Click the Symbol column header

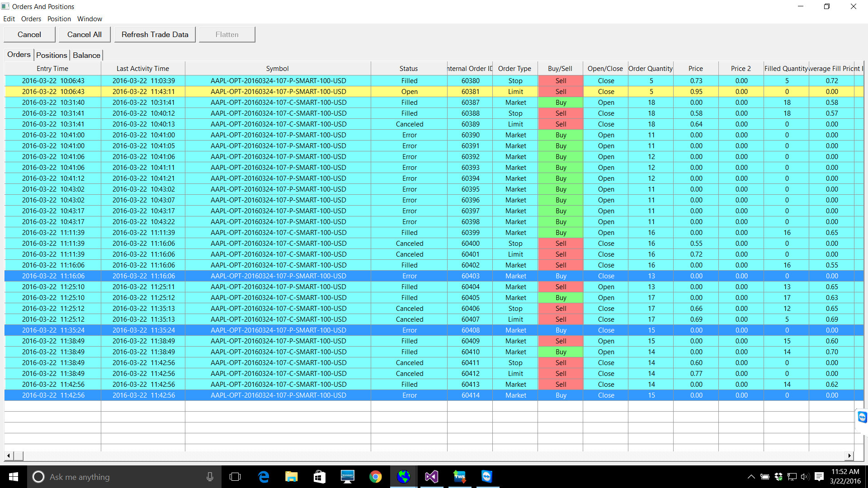(x=278, y=69)
